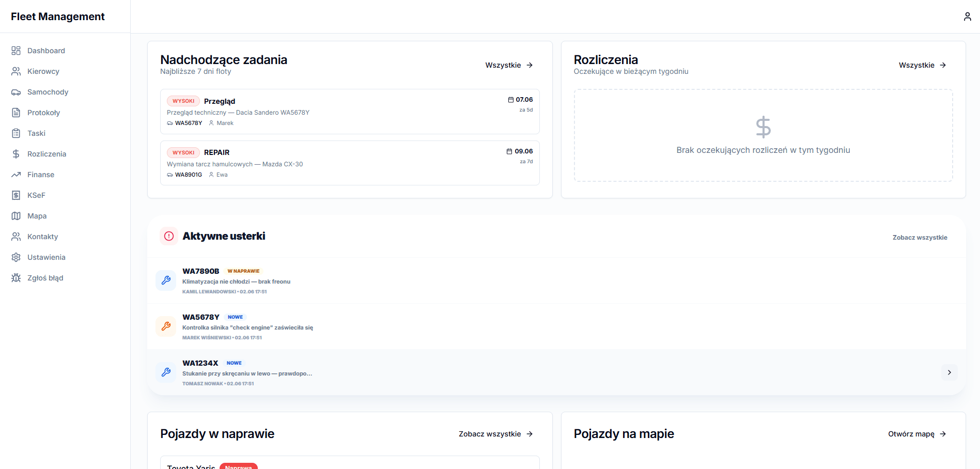Click the Ustawienia gear icon
The image size is (980, 469).
coord(16,257)
